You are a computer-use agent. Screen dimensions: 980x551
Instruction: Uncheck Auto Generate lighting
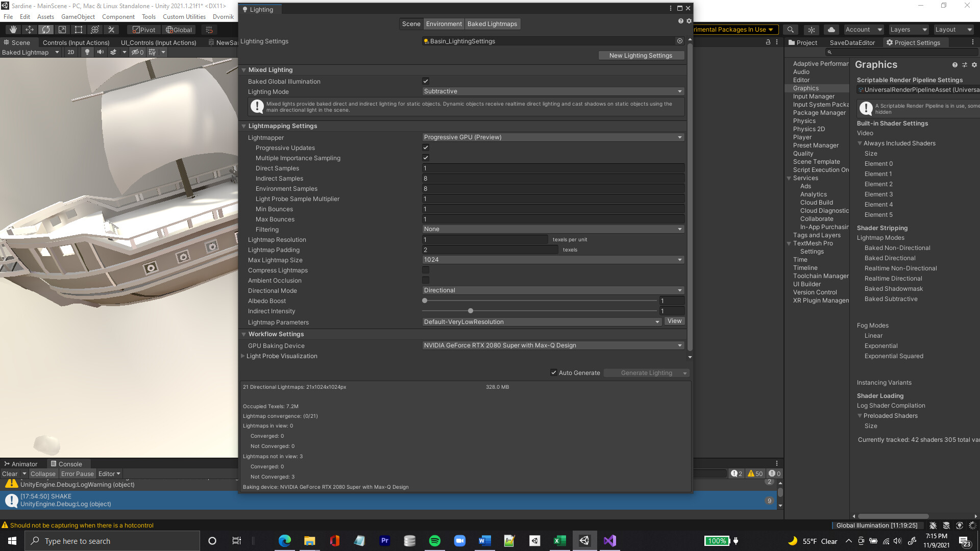[x=554, y=372]
